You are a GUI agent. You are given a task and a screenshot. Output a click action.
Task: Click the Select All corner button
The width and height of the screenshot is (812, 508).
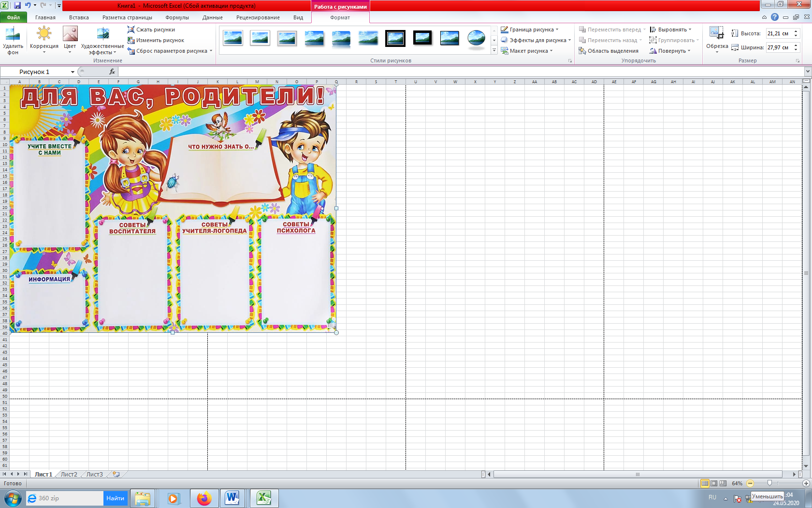pyautogui.click(x=5, y=82)
